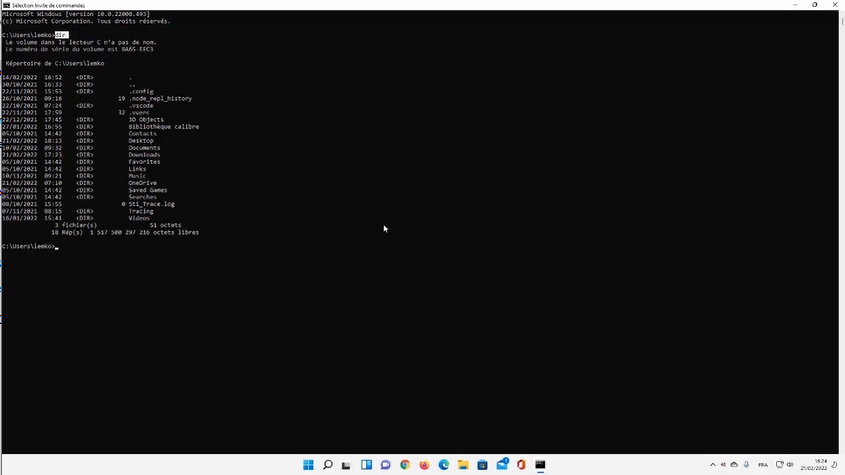Screen dimensions: 845x475
Task: Launch Firefox from the taskbar
Action: (424, 465)
